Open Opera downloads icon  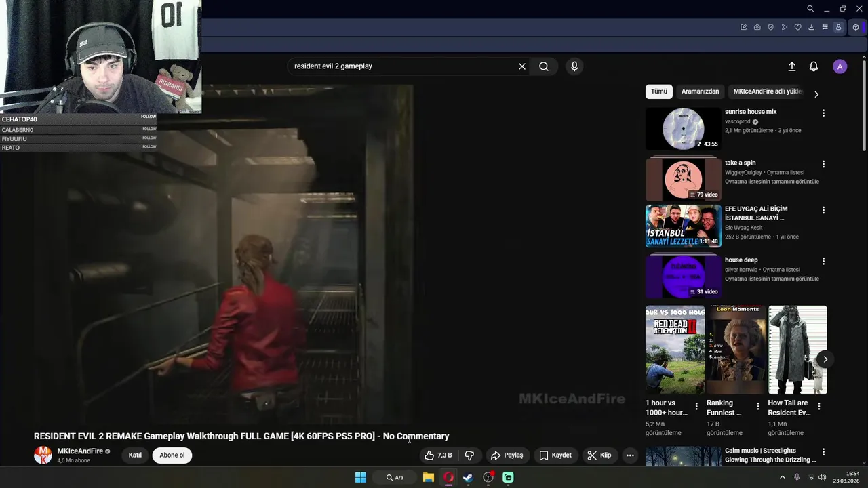(811, 27)
